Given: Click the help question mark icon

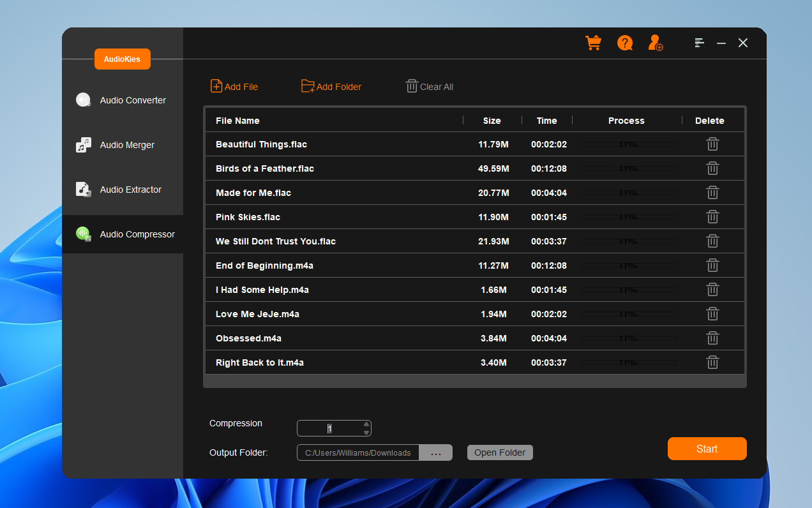Looking at the screenshot, I should [x=624, y=43].
